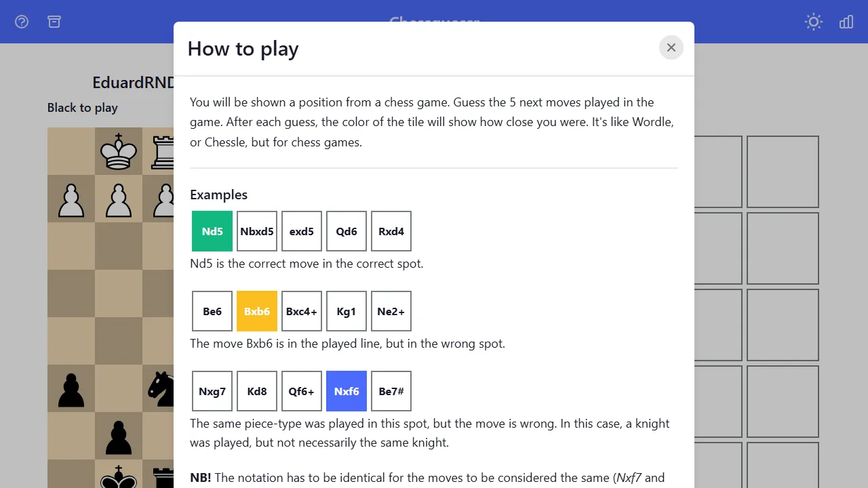Image resolution: width=868 pixels, height=488 pixels.
Task: Click the yellow Bxb6 example tile
Action: tap(256, 311)
